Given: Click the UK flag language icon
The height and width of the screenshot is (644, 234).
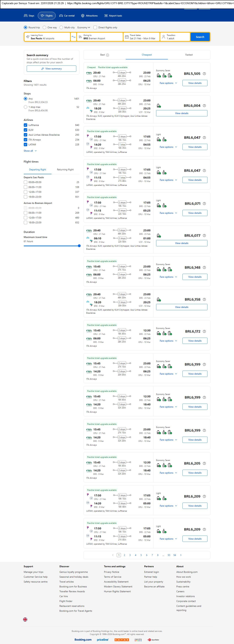Looking at the screenshot, I should pyautogui.click(x=25, y=619).
